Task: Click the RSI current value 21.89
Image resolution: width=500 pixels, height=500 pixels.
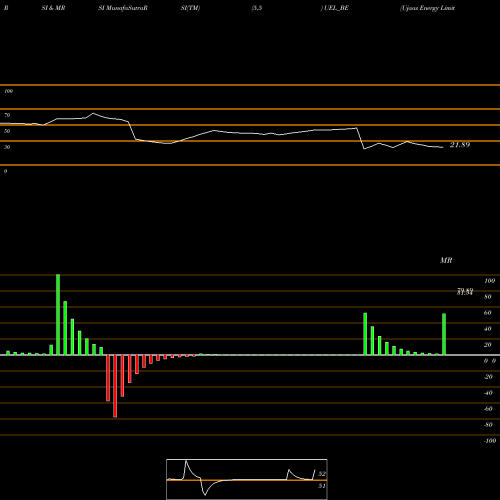Action: [460, 145]
